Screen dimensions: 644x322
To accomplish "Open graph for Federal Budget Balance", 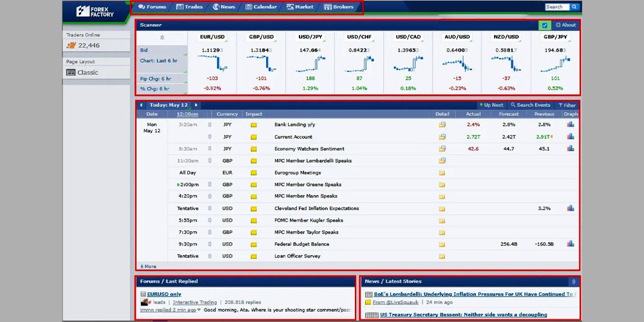I will click(571, 244).
